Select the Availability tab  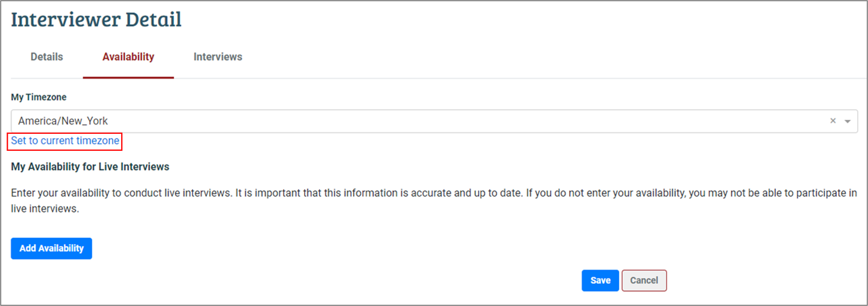pos(128,57)
